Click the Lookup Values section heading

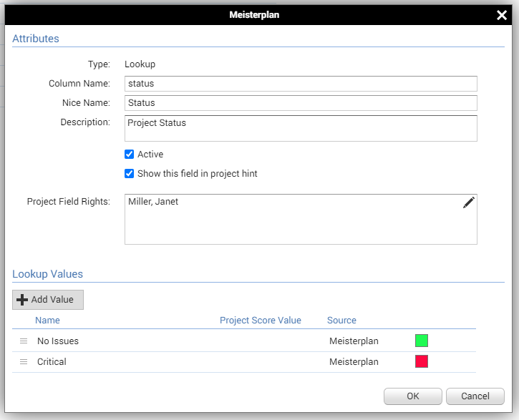point(48,274)
